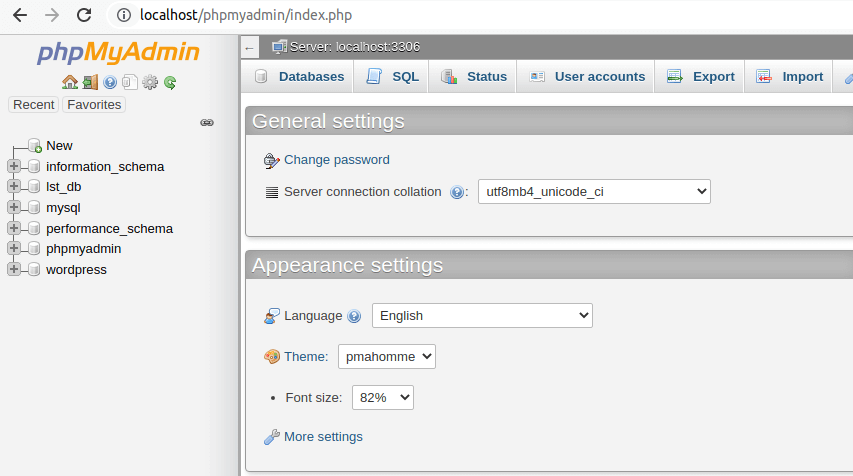Click the New database icon
This screenshot has height=476, width=853.
pos(35,145)
